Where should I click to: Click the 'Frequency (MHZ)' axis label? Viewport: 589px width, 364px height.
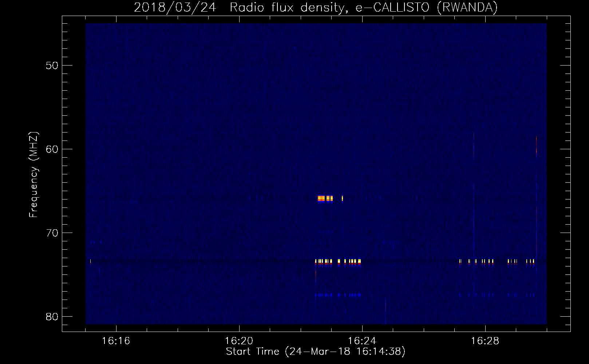tap(34, 175)
